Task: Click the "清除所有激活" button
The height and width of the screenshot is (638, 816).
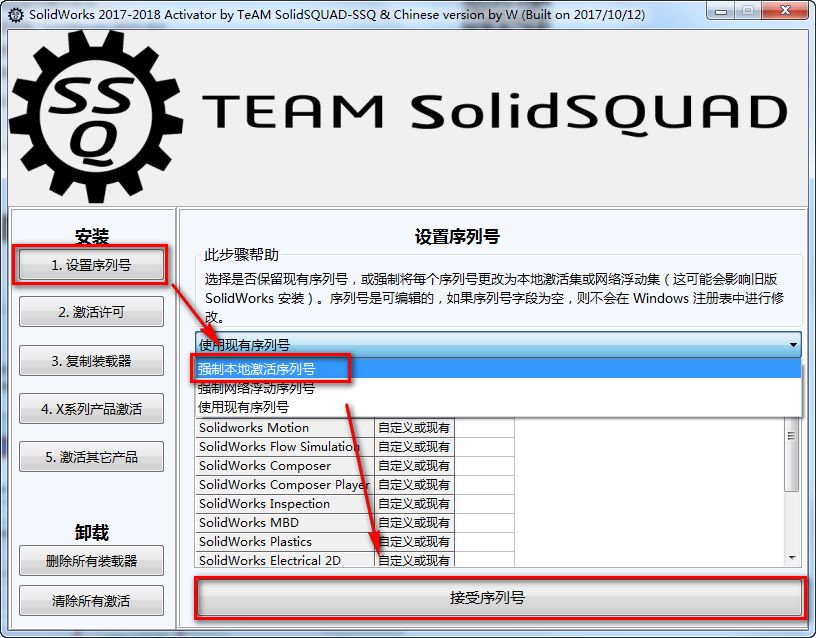Action: [91, 600]
